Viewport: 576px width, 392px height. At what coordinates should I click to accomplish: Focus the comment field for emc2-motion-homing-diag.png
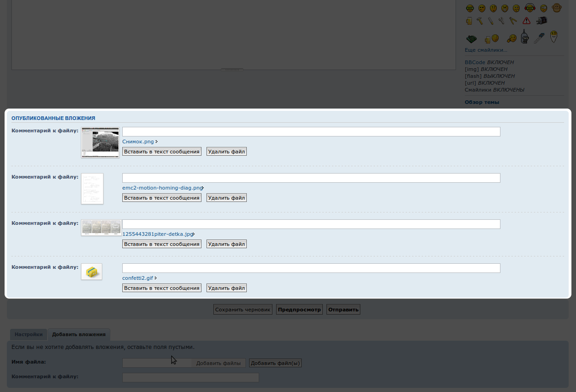coord(311,178)
